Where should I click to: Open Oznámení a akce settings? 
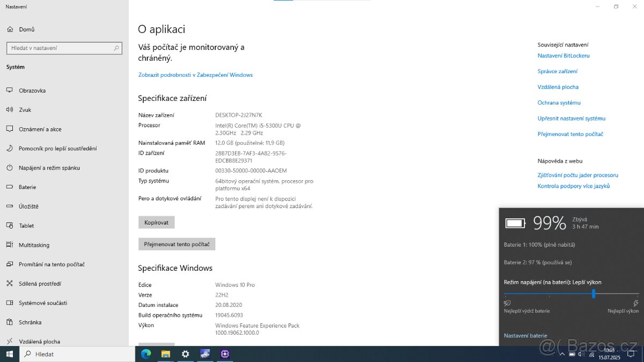pos(42,129)
